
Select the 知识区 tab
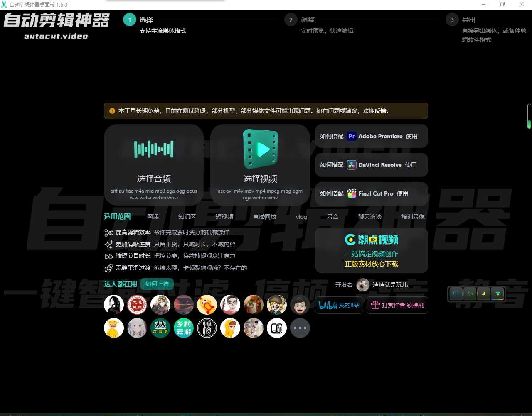187,217
